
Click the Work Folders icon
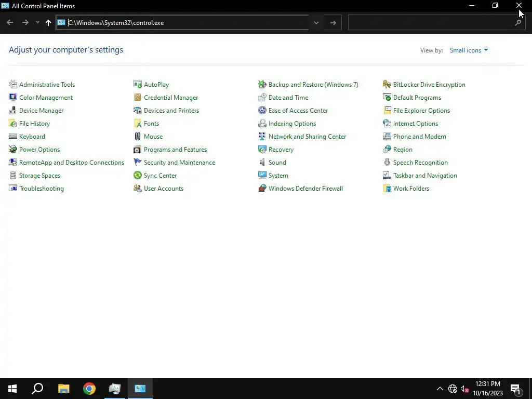tap(387, 188)
